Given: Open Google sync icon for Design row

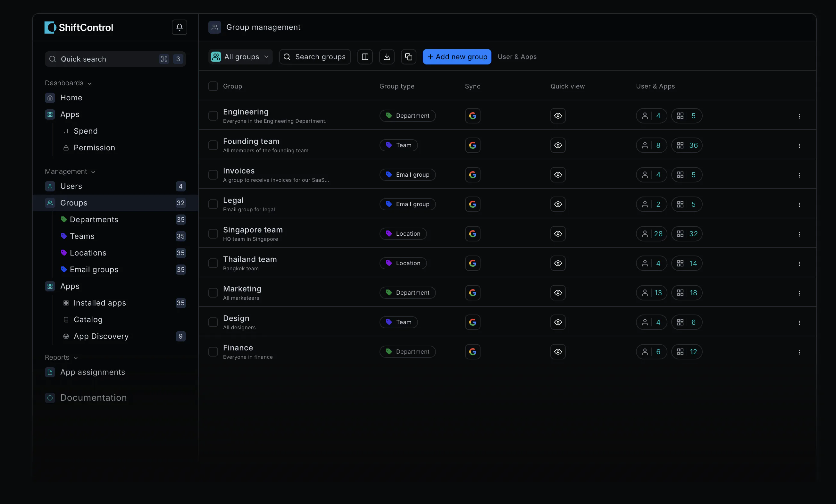Looking at the screenshot, I should (472, 322).
